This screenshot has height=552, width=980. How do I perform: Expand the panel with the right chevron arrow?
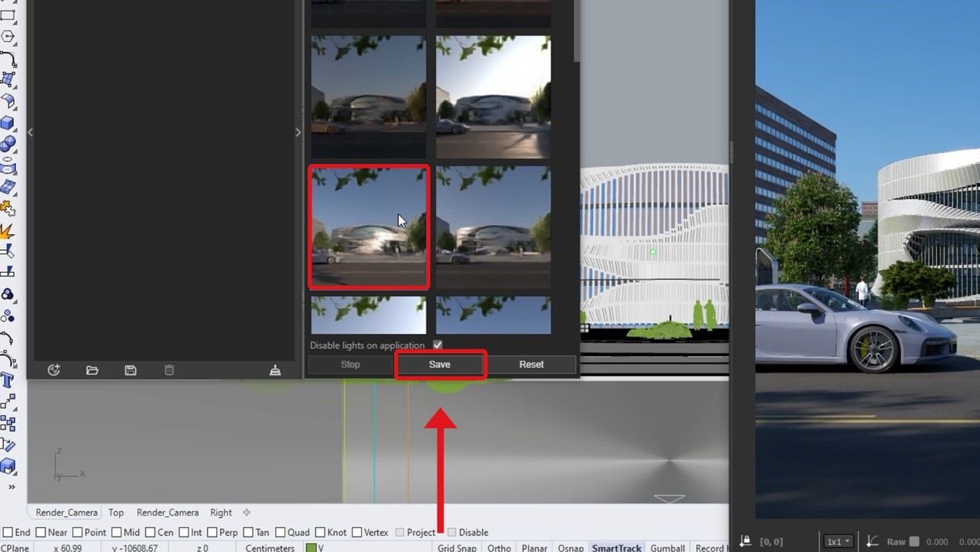click(x=298, y=132)
